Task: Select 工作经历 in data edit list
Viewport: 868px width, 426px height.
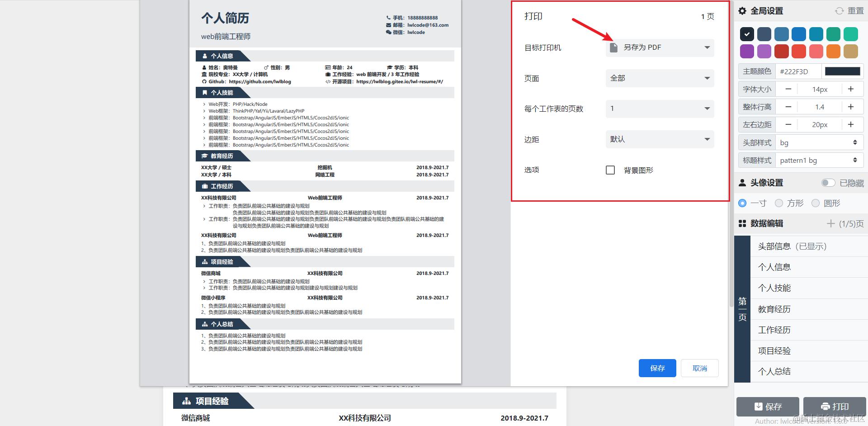Action: (809, 330)
